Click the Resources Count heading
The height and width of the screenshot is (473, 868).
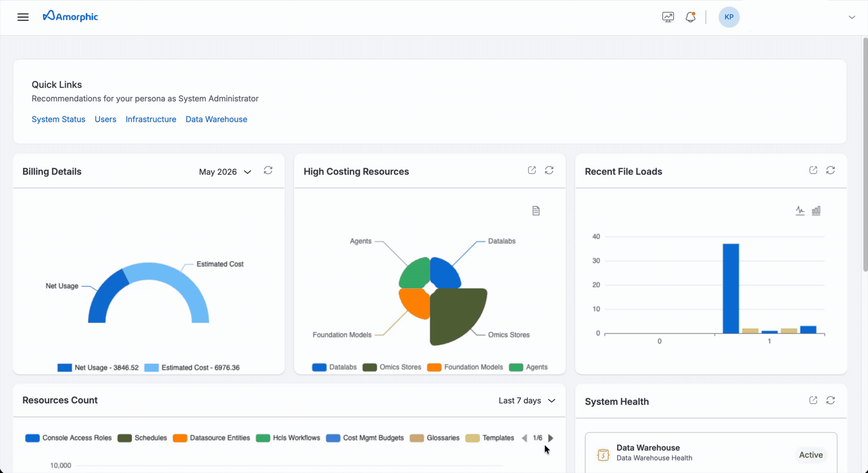click(x=60, y=400)
